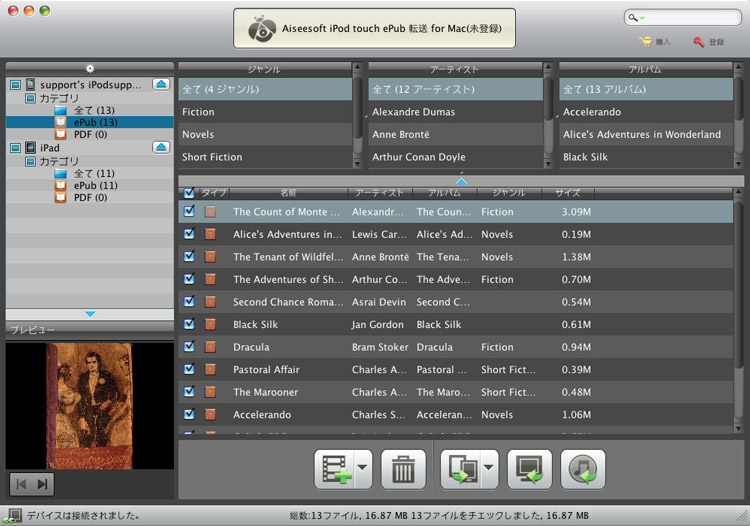Select PDF (0) under iPad
The image size is (750, 526).
point(90,197)
